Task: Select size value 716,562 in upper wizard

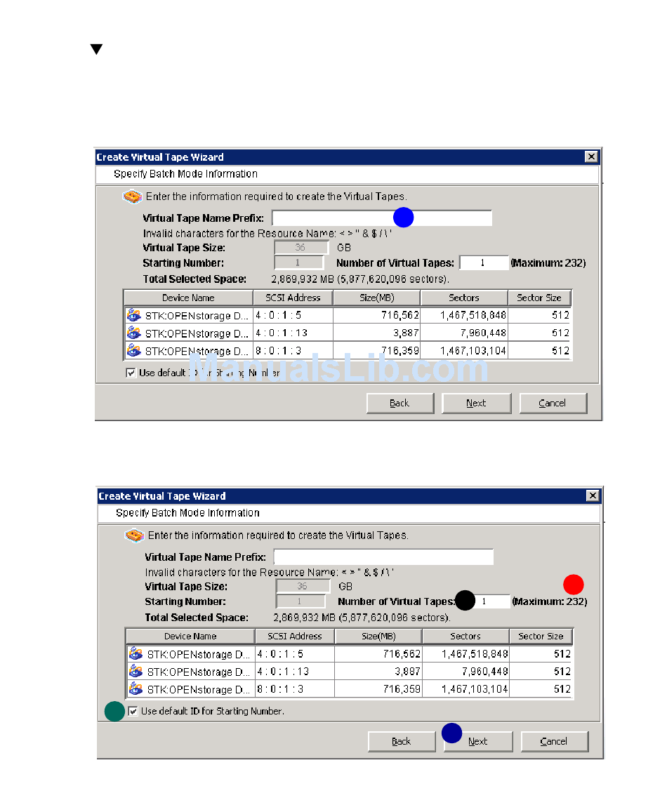Action: tap(400, 315)
